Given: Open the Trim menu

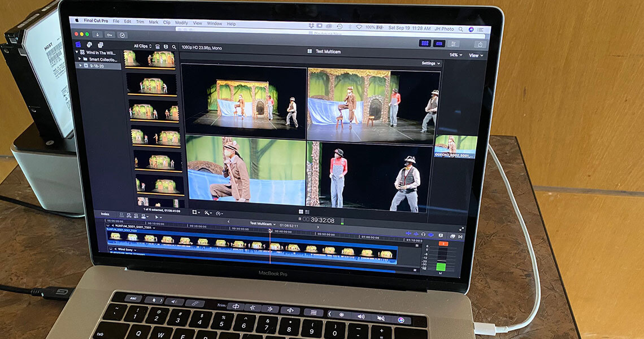Looking at the screenshot, I should [x=140, y=22].
